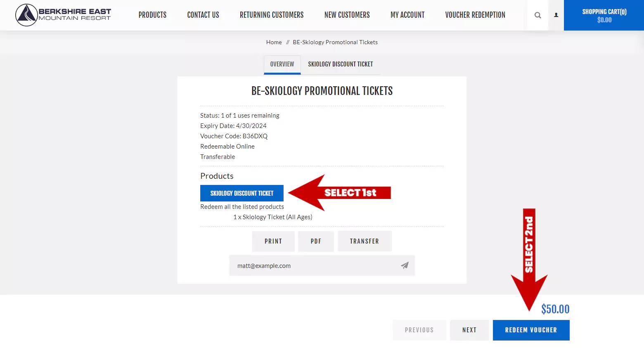Select the Skiology Discount Ticket product
644x348 pixels.
pyautogui.click(x=241, y=193)
